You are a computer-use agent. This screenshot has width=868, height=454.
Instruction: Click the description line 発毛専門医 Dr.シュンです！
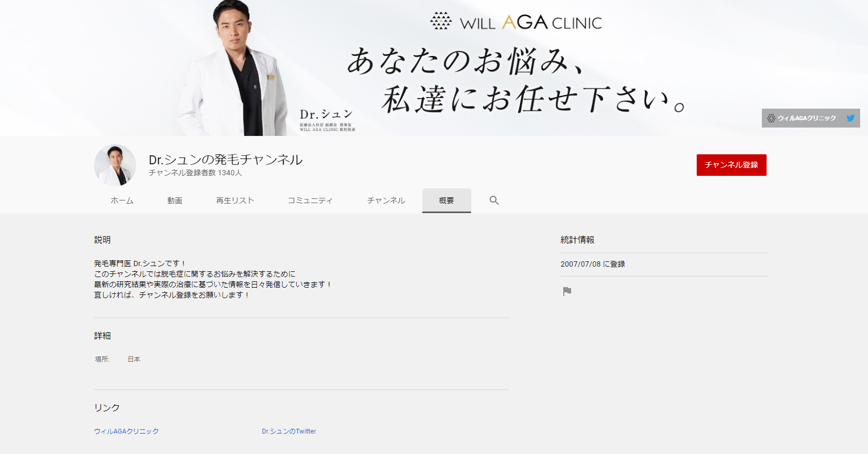[x=140, y=263]
